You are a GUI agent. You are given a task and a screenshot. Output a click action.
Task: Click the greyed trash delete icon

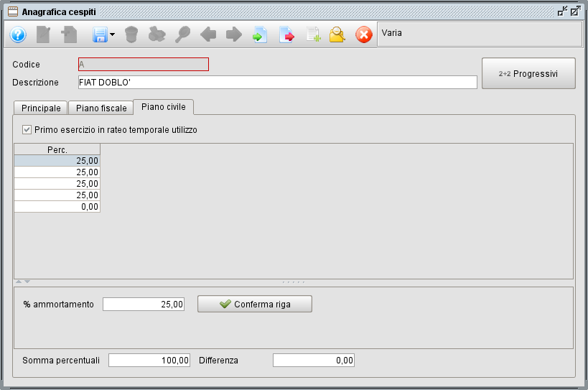point(131,35)
